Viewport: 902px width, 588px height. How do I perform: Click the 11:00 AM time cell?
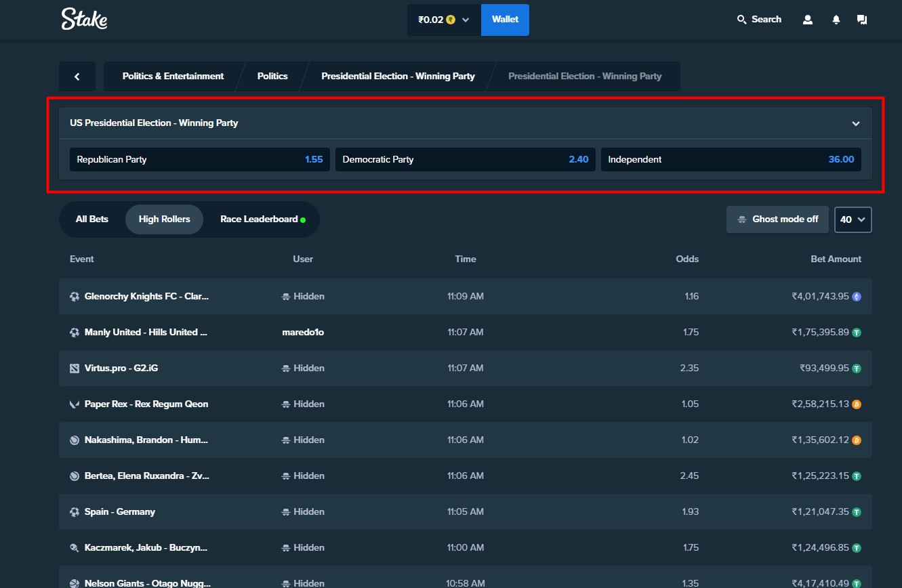466,547
